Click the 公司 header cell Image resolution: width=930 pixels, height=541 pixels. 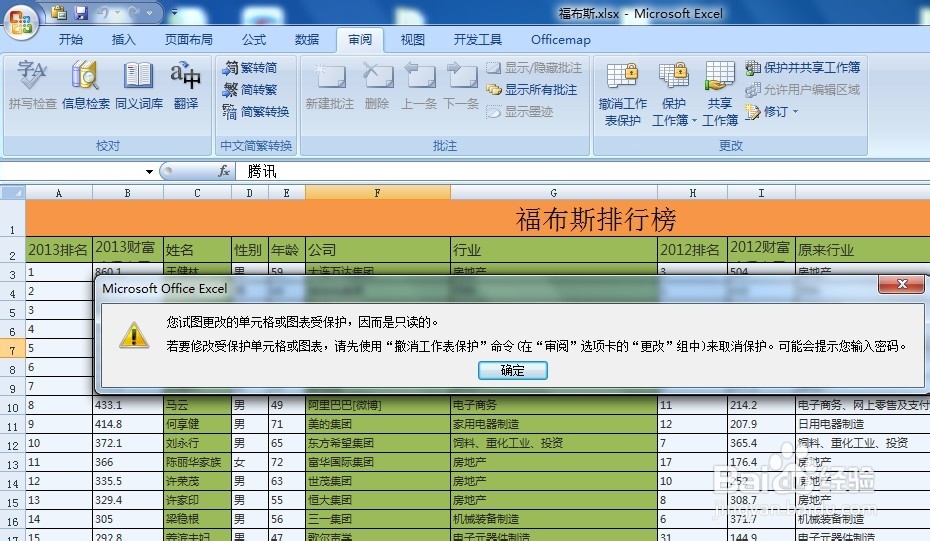click(x=378, y=250)
